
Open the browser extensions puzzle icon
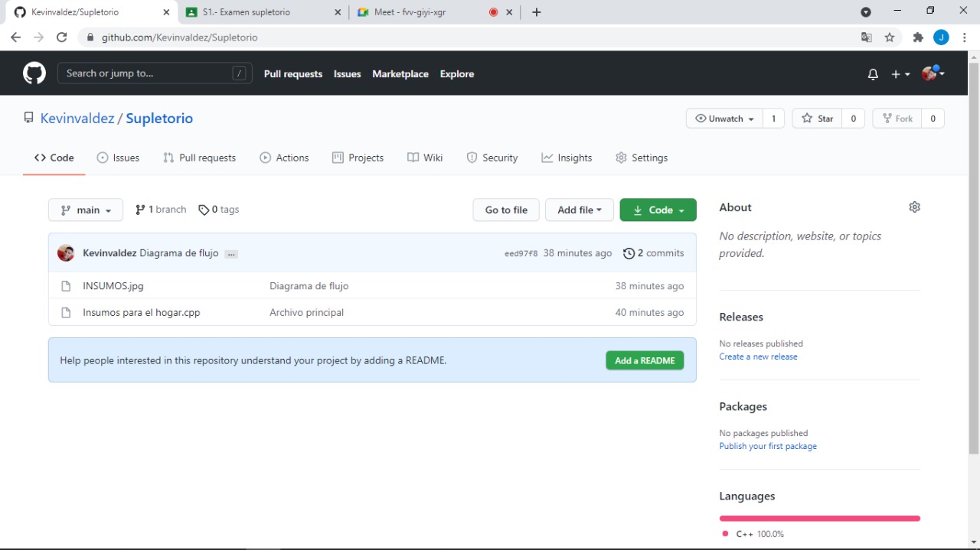(x=919, y=37)
